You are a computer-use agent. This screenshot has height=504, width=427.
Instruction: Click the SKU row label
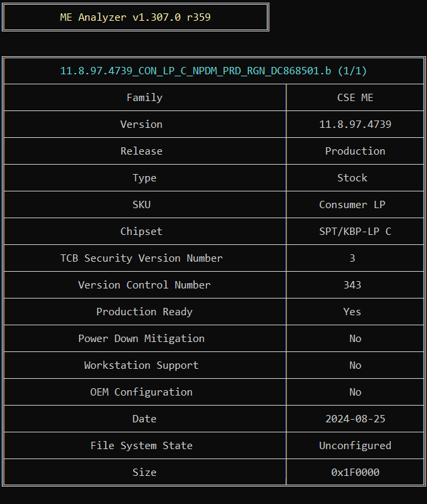click(142, 205)
